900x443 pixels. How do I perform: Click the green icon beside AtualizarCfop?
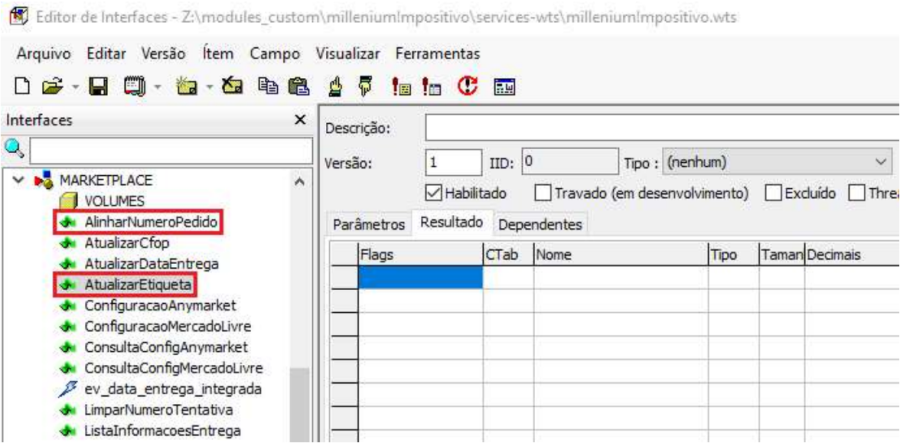click(x=68, y=243)
